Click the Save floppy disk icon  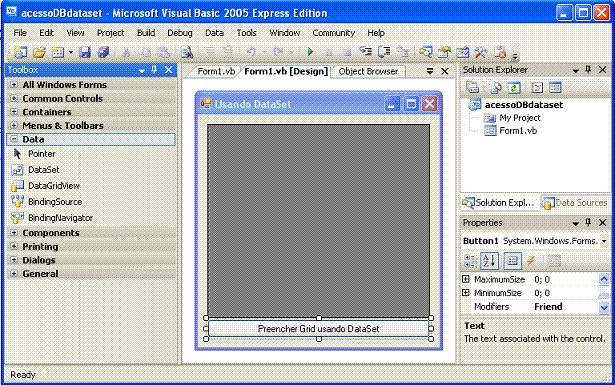(x=85, y=52)
